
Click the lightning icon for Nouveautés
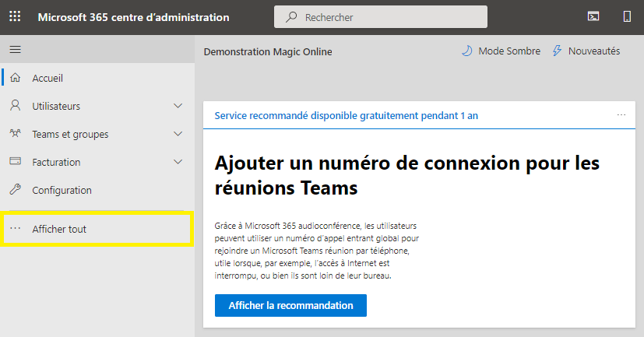(557, 51)
